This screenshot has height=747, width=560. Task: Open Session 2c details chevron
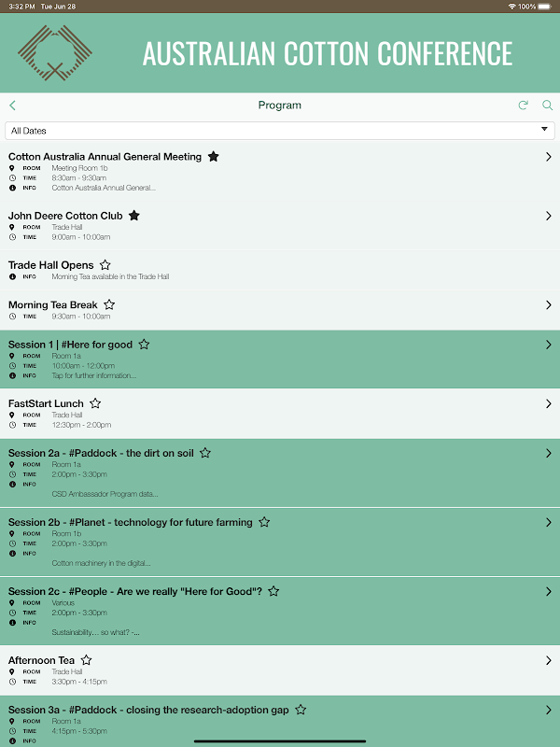pos(548,591)
